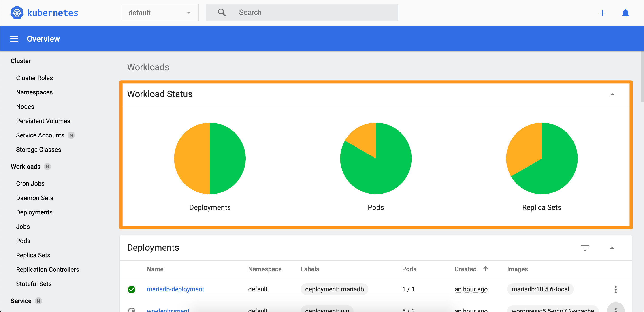
Task: Open Replica Sets in the sidebar
Action: click(x=33, y=255)
